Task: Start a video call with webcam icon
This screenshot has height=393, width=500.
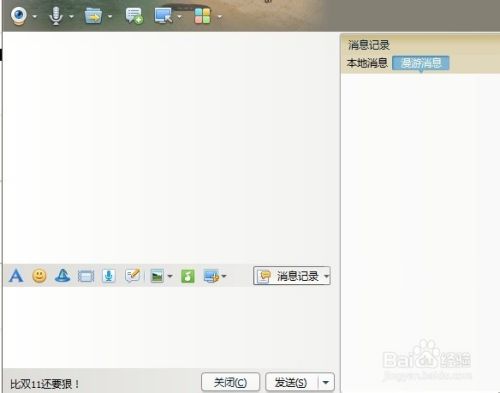Action: [19, 16]
